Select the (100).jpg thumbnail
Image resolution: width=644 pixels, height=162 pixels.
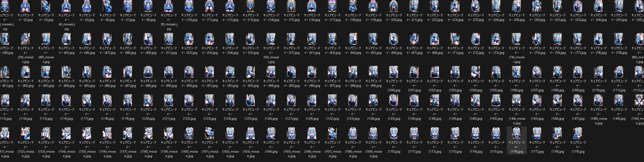[394, 72]
